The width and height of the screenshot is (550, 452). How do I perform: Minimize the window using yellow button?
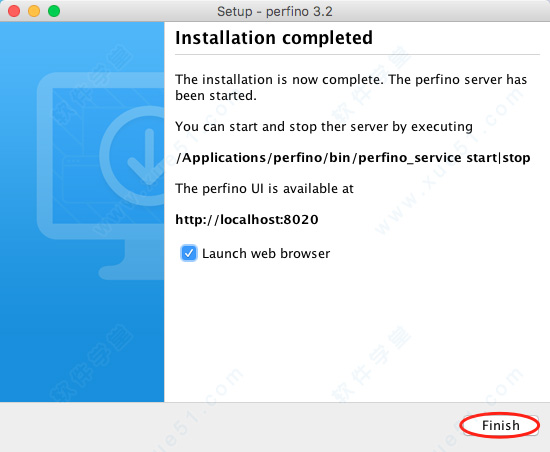(x=34, y=11)
